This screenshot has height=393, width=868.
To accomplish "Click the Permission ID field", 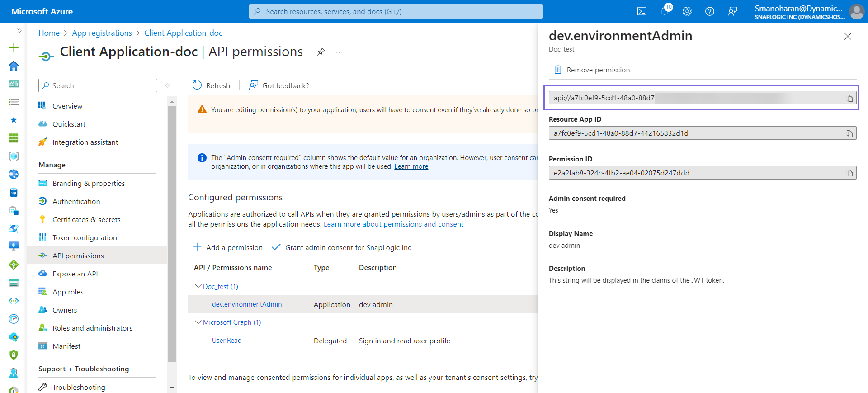I will 703,173.
